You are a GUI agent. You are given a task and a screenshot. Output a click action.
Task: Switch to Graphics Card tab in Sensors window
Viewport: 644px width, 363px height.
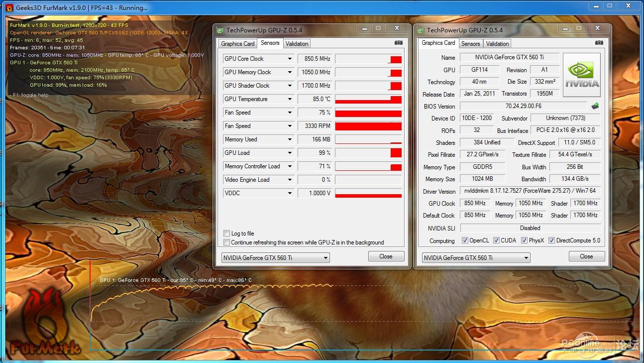pyautogui.click(x=238, y=44)
